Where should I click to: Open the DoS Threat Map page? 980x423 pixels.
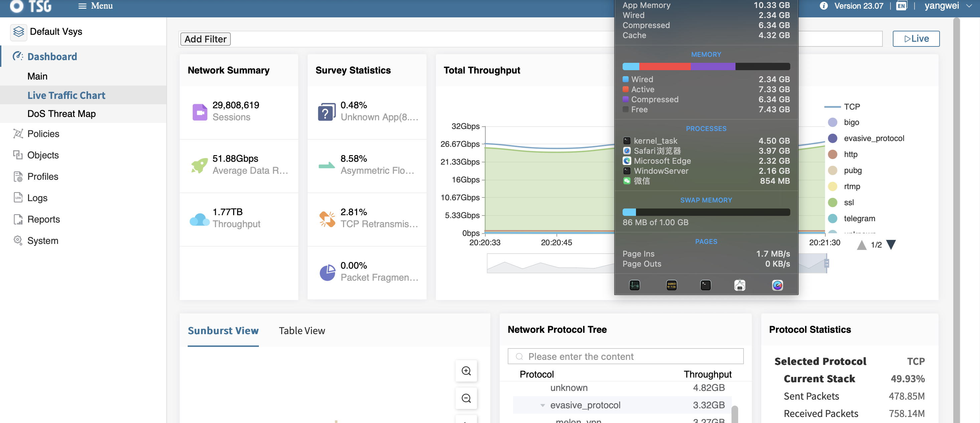click(61, 114)
